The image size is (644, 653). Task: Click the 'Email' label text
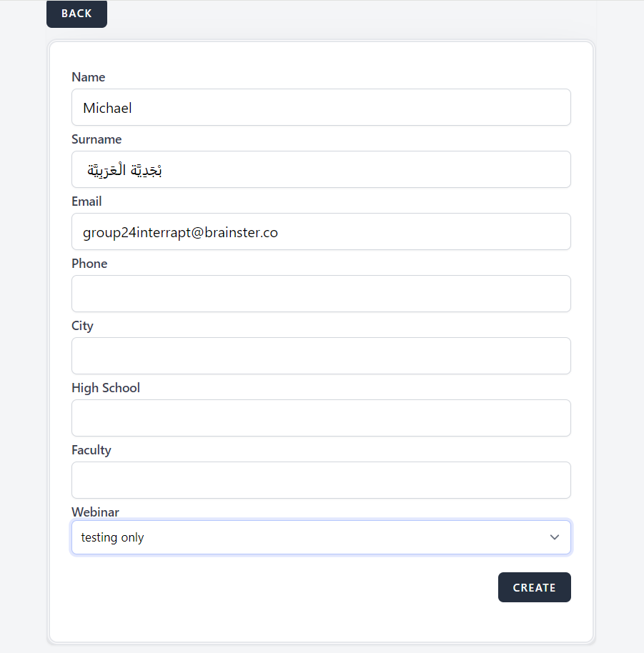pos(86,201)
